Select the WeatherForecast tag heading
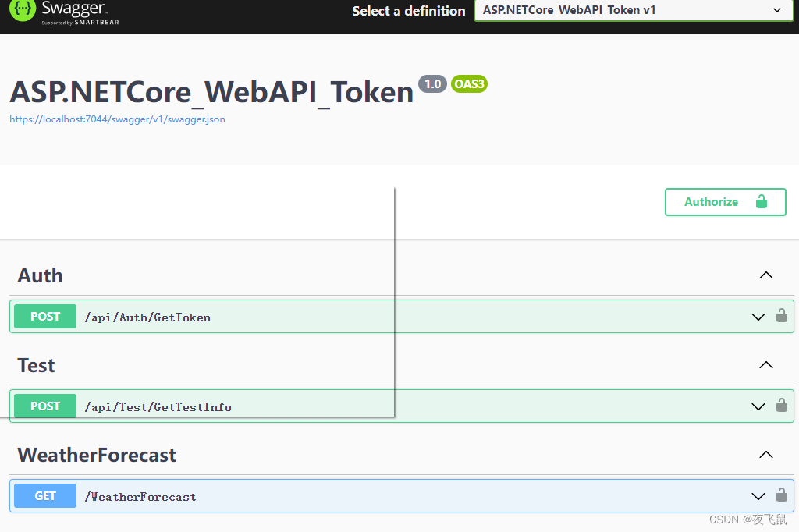Image resolution: width=799 pixels, height=532 pixels. (x=97, y=455)
